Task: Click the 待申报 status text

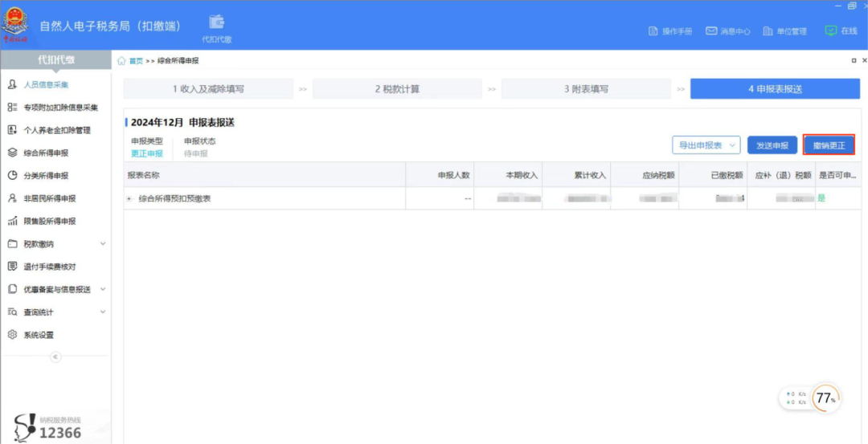Action: [196, 153]
